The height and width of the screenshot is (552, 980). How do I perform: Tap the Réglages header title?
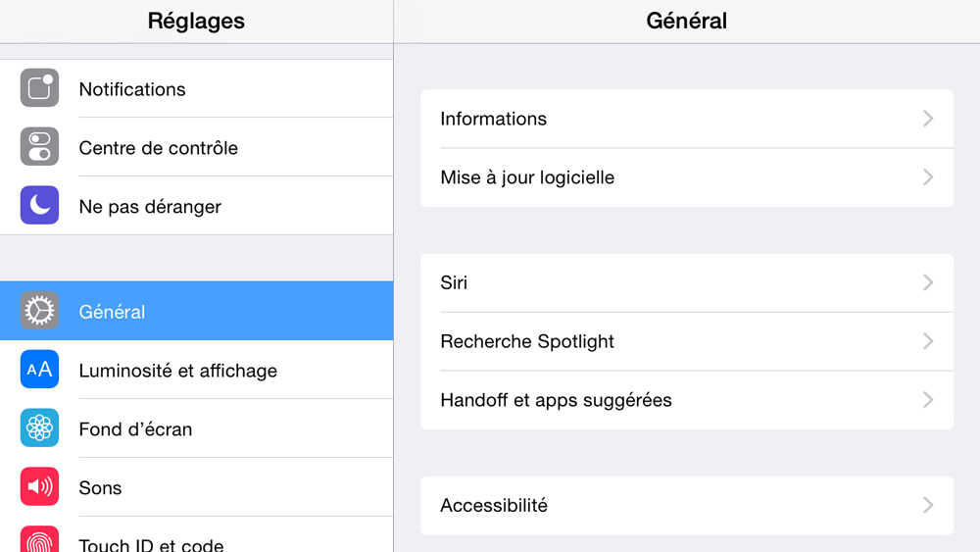point(196,21)
